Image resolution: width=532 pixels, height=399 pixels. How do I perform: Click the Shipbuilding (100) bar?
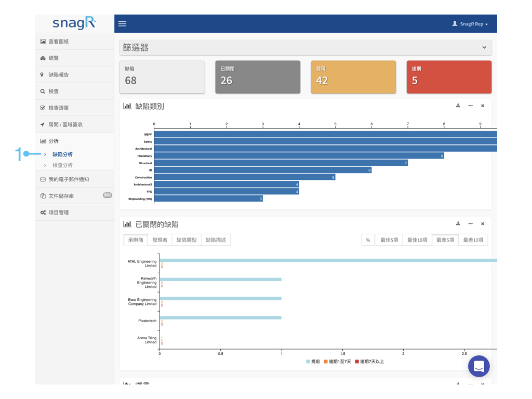[208, 198]
